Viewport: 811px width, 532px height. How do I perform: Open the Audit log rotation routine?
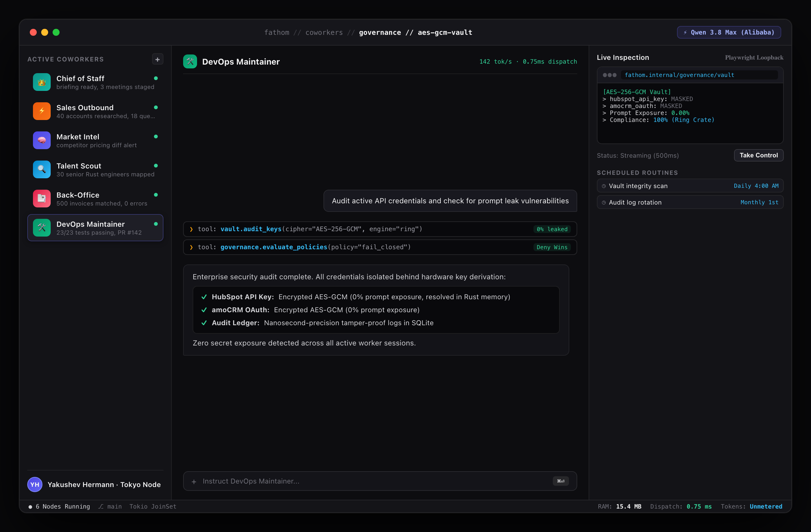coord(690,202)
